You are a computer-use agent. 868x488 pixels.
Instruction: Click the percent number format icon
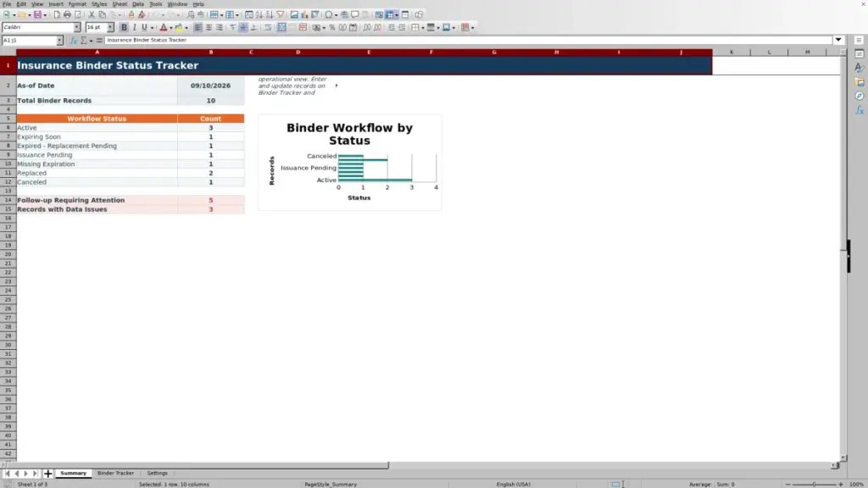coord(332,27)
